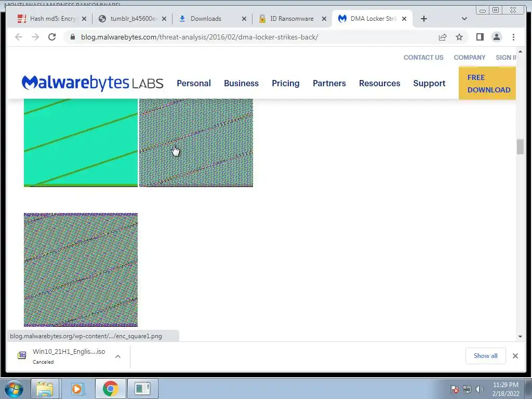Open the green original square image

81,143
